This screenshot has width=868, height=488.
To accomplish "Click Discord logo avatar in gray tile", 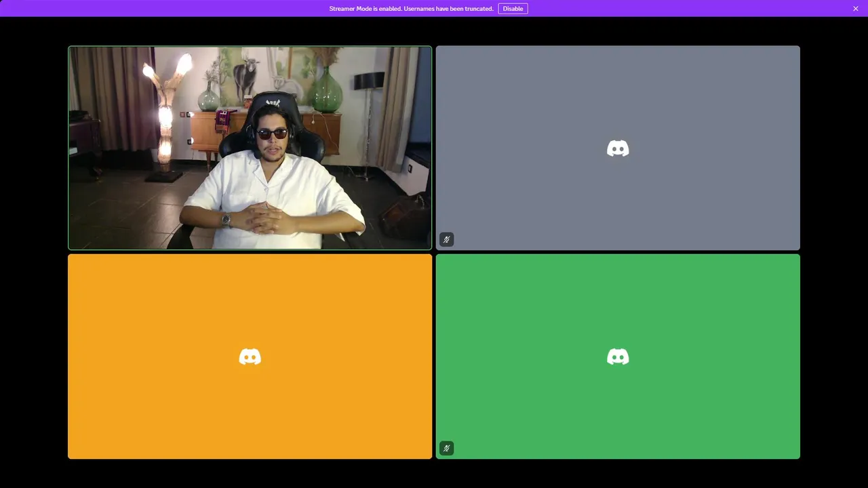I will pos(618,148).
